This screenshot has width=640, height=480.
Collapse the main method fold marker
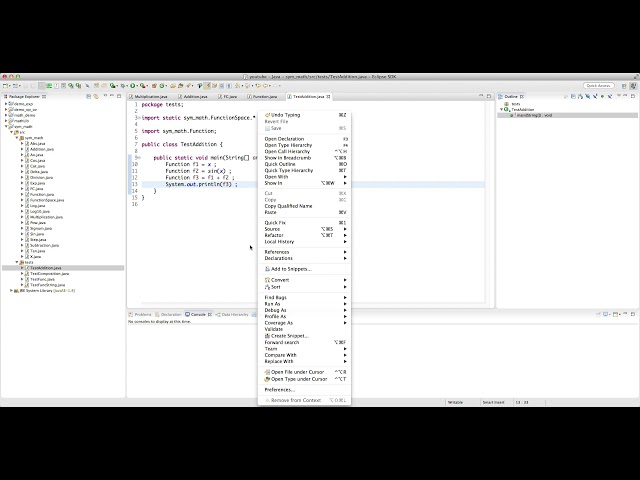click(x=139, y=158)
